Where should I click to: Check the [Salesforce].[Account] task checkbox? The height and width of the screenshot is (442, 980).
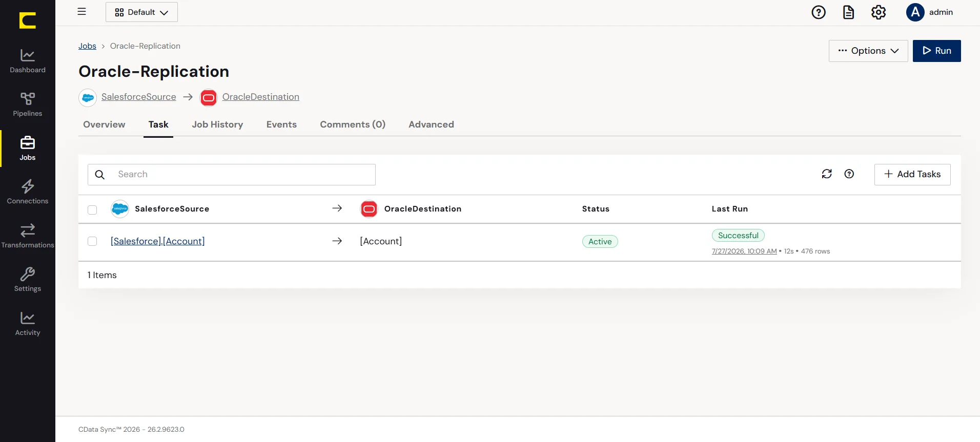point(92,241)
